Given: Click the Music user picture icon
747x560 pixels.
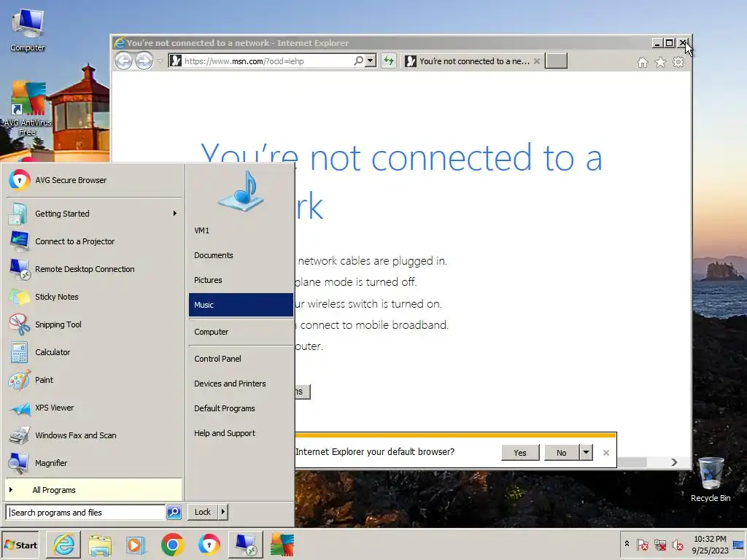Looking at the screenshot, I should point(241,191).
